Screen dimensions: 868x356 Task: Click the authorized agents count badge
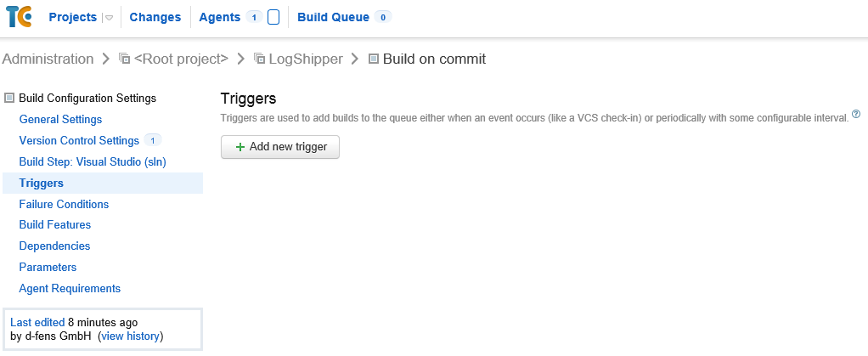(255, 17)
